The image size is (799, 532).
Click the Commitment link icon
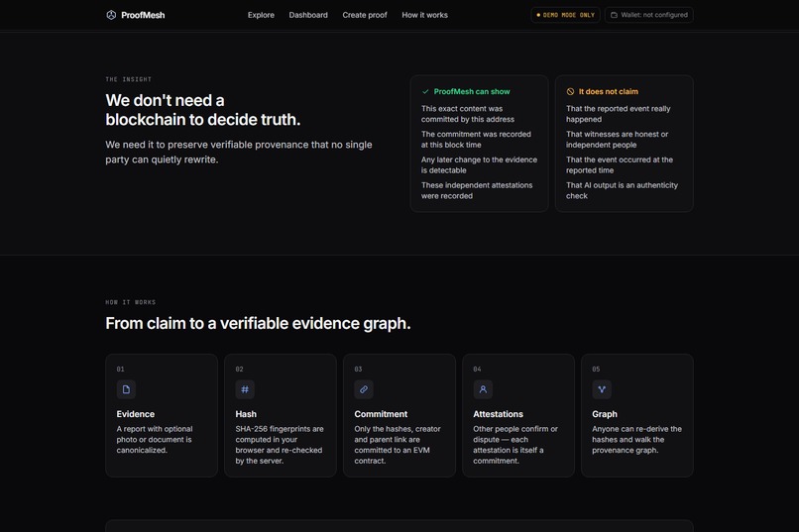pyautogui.click(x=364, y=389)
